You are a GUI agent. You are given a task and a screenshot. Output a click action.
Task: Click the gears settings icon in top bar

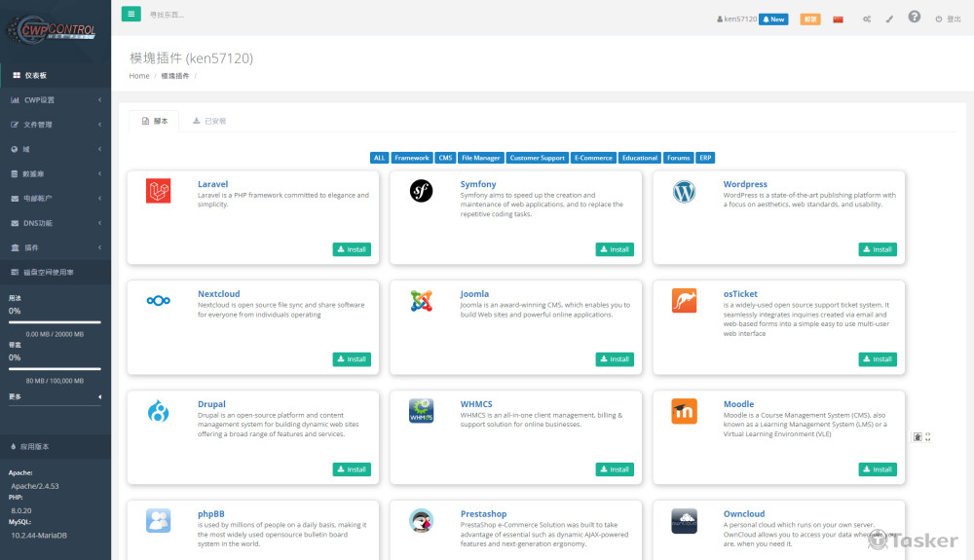[x=866, y=19]
